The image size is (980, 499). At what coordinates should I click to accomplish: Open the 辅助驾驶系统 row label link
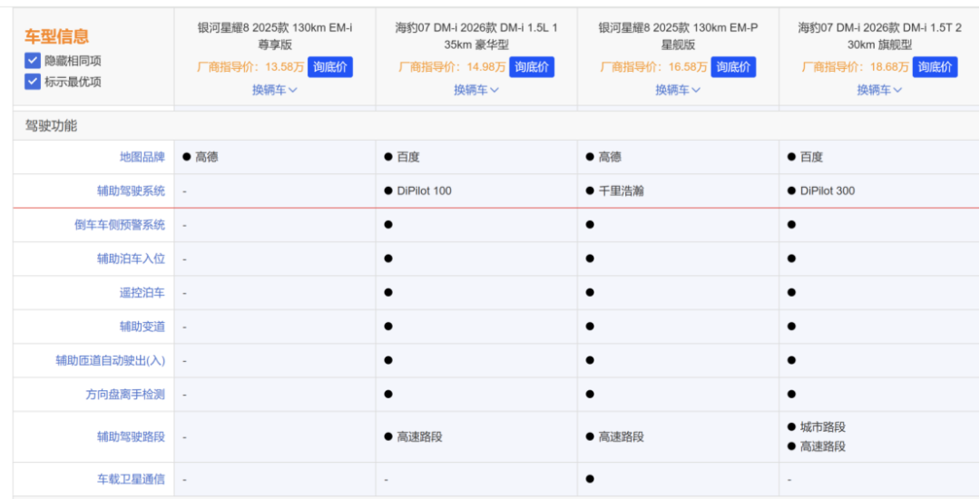coord(132,191)
